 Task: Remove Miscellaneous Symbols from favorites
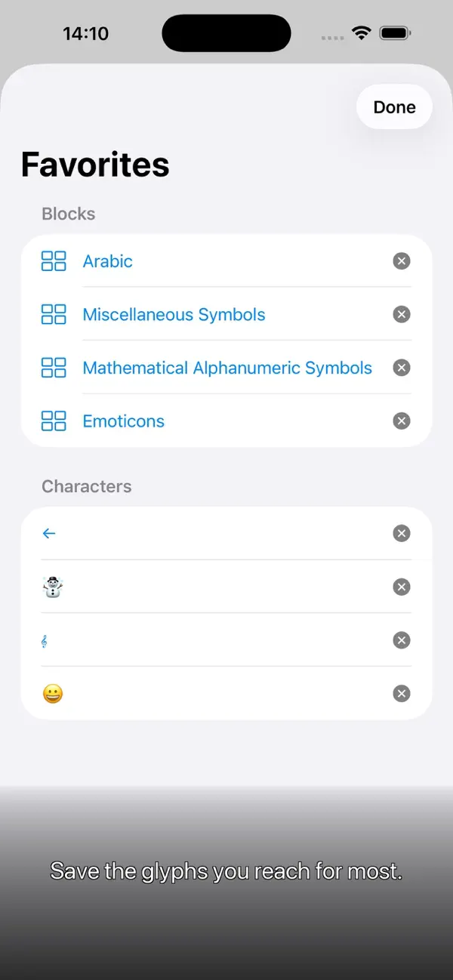pyautogui.click(x=402, y=314)
